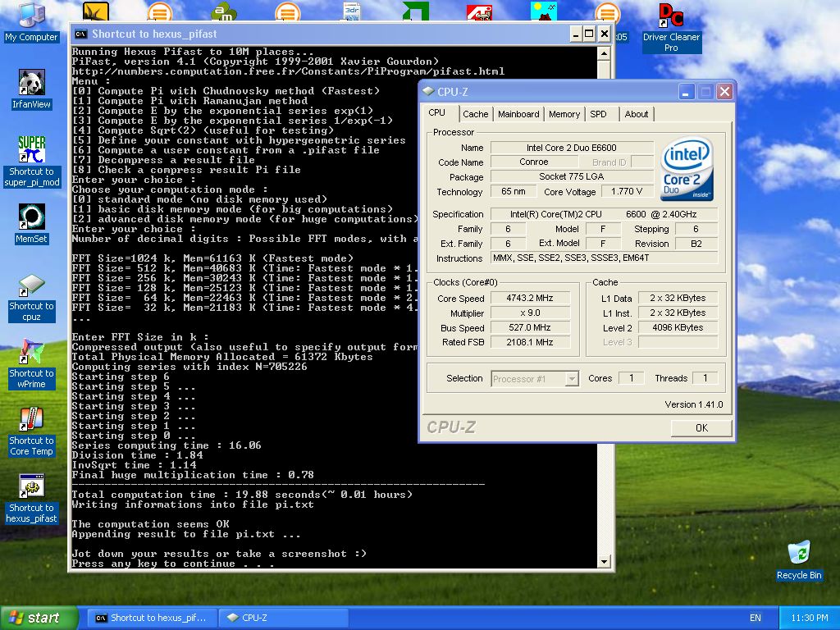The height and width of the screenshot is (630, 840).
Task: Select the yellow and black desktop icon
Action: 96,11
